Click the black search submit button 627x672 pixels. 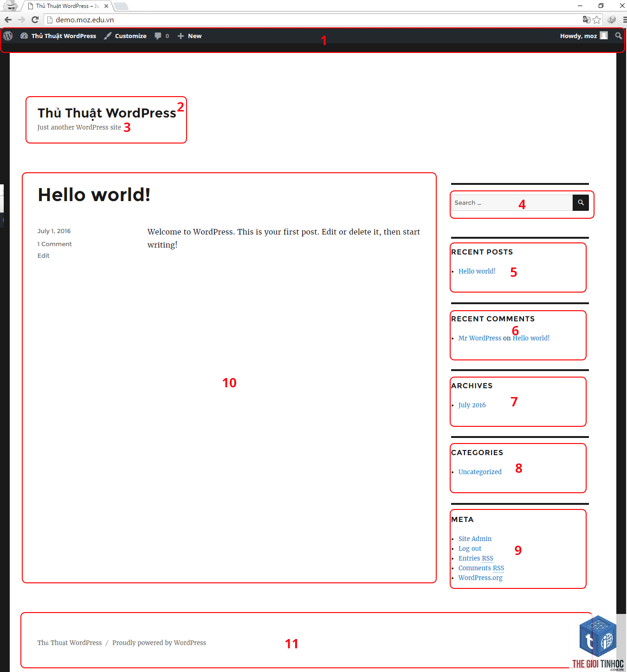coord(581,203)
